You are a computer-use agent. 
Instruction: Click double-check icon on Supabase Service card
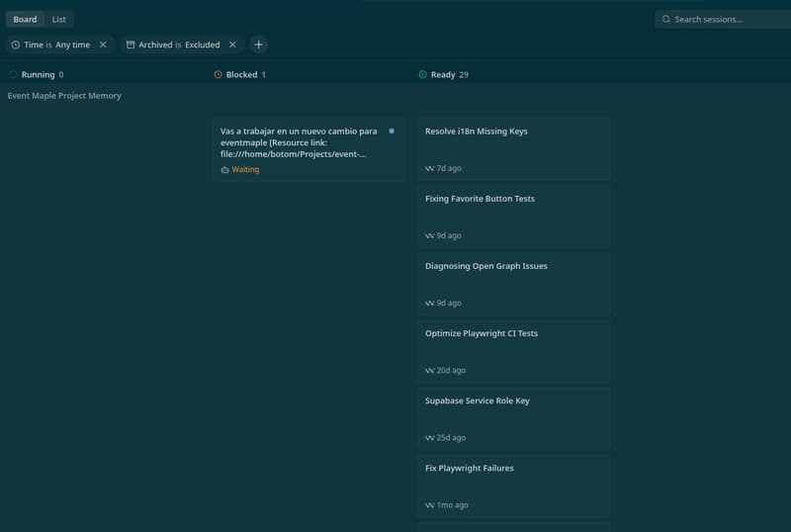pos(429,438)
